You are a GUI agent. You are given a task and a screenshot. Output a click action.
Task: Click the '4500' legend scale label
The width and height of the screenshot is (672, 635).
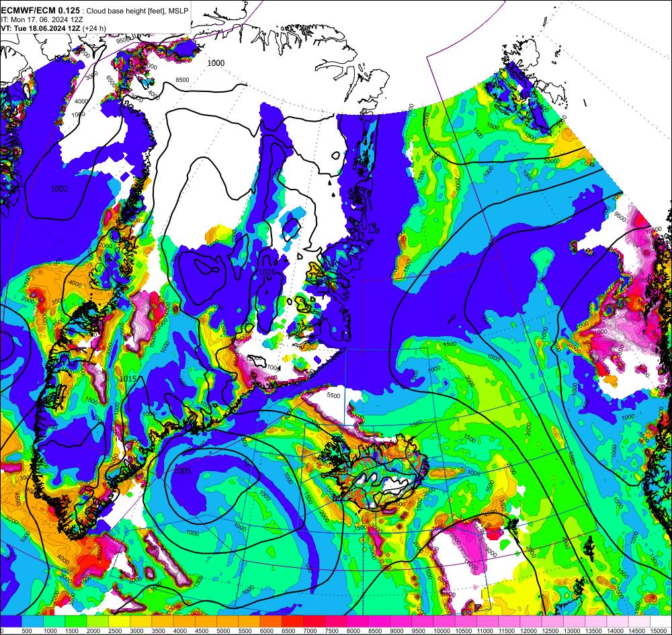pos(202,631)
